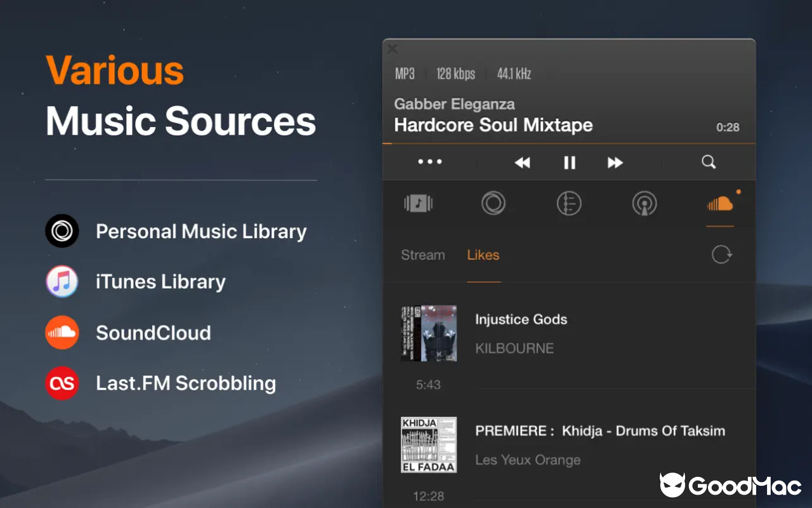Viewport: 812px width, 508px height.
Task: Skip forward to the next track
Action: pos(615,162)
